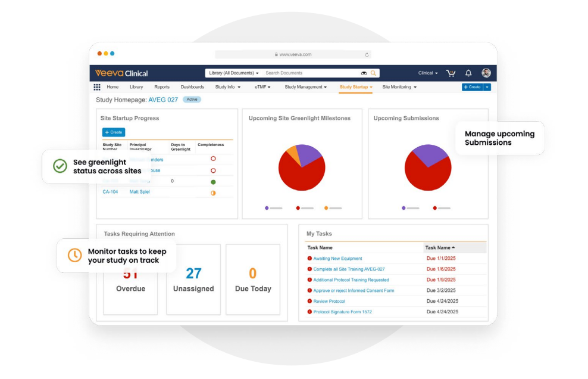
Task: Open the shopping cart icon
Action: [451, 73]
